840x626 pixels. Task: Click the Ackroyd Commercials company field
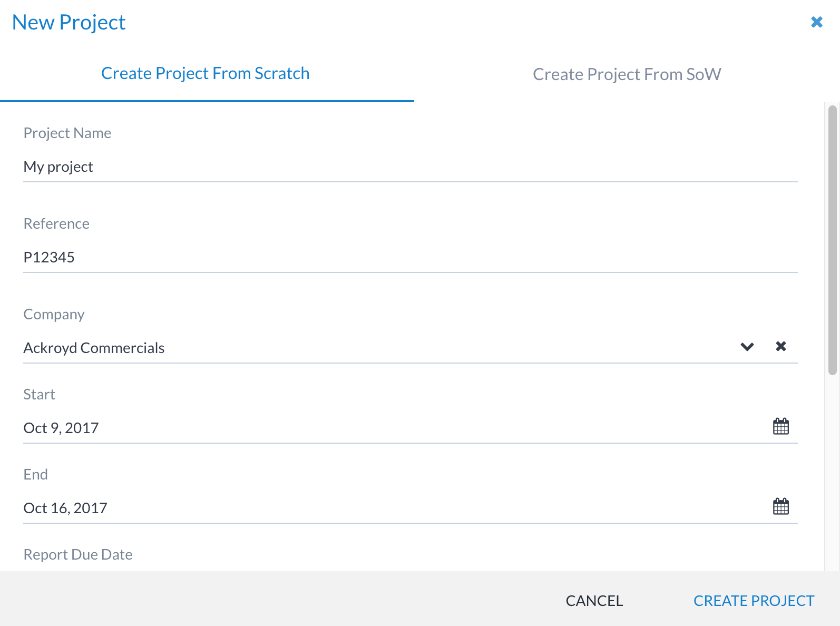(x=369, y=348)
